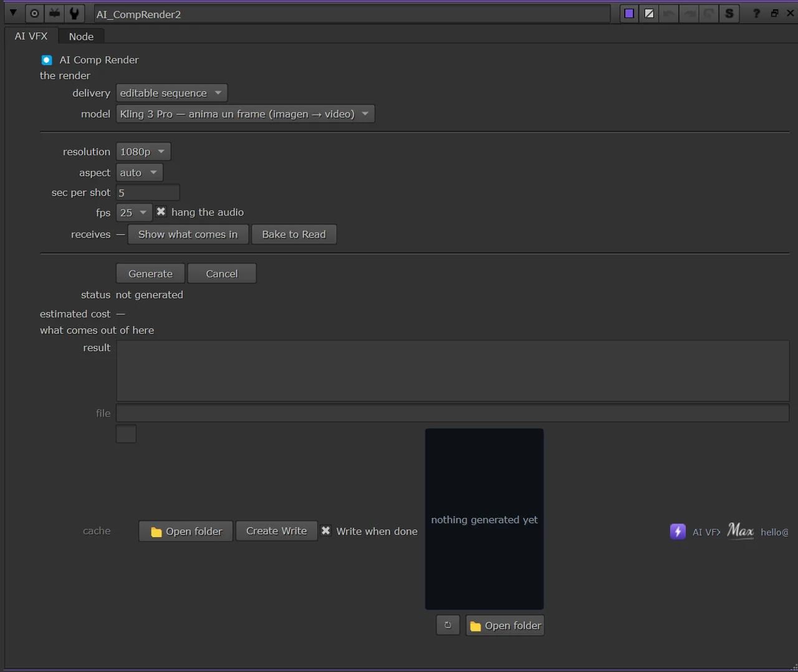Screen dimensions: 798x672
Task: Click the Create Write button
Action: [x=277, y=531]
